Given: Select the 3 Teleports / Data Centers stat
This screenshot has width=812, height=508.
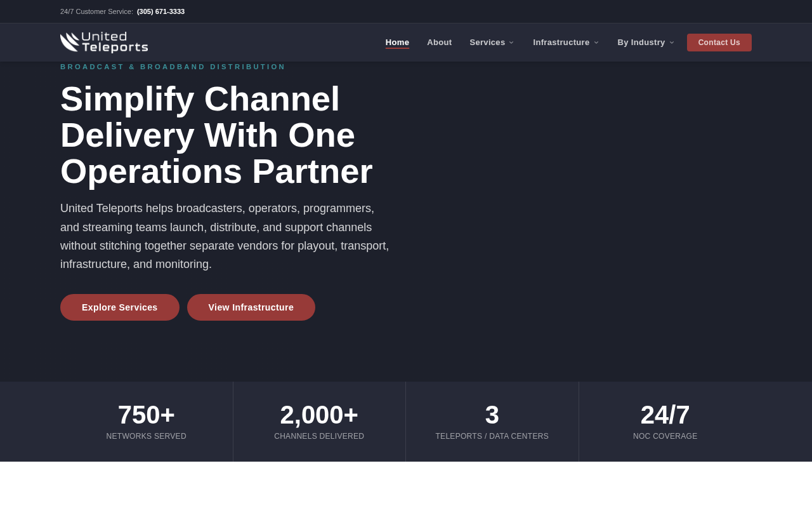Looking at the screenshot, I should (x=492, y=422).
